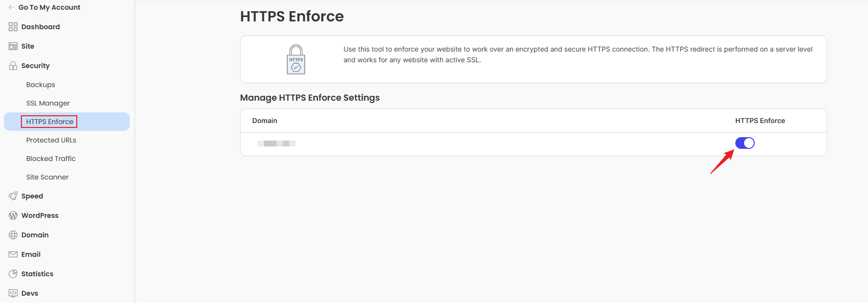The height and width of the screenshot is (303, 868).
Task: Open Blocked Traffic settings
Action: (x=51, y=159)
